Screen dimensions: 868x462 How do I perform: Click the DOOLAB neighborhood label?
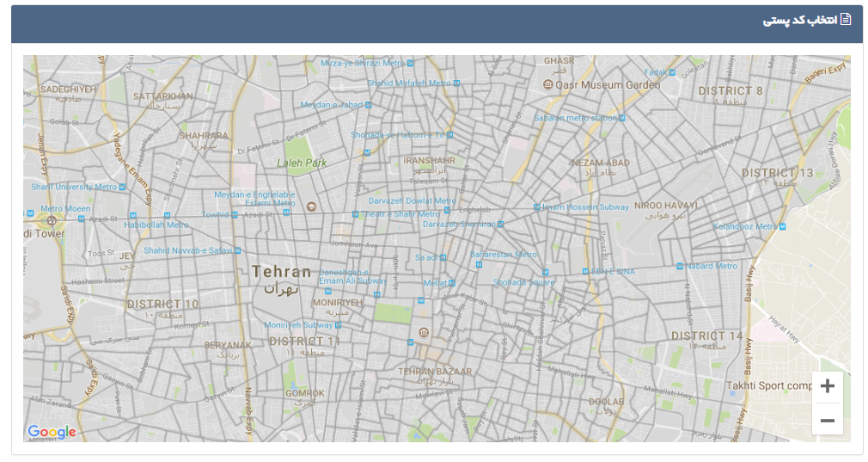[x=606, y=402]
